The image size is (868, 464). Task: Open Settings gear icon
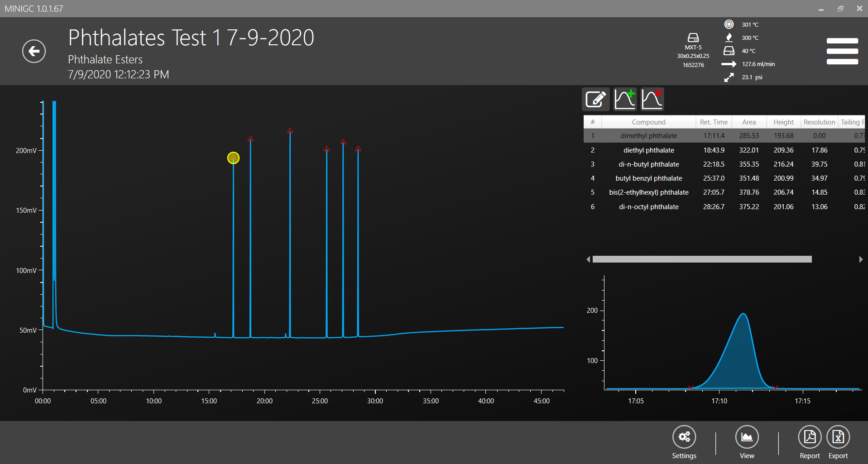(x=684, y=437)
